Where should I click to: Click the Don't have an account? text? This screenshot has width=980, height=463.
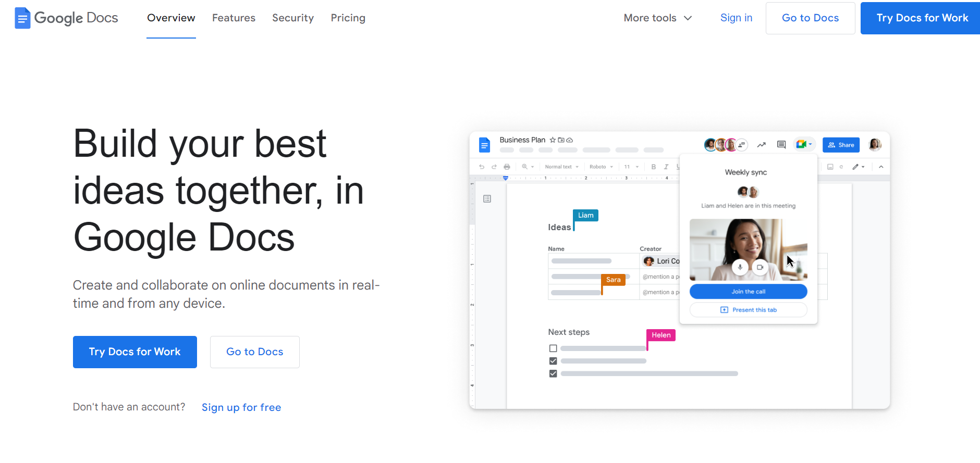(x=129, y=407)
